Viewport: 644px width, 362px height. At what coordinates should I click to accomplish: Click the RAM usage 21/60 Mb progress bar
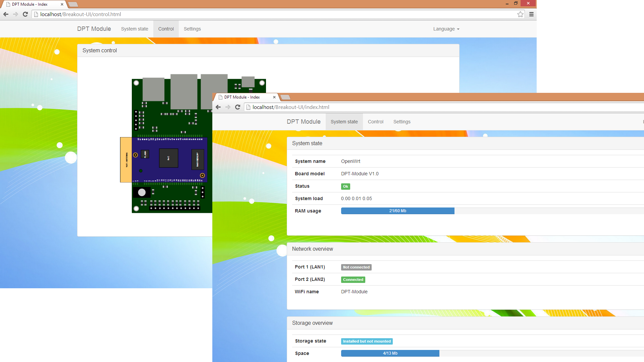point(397,211)
